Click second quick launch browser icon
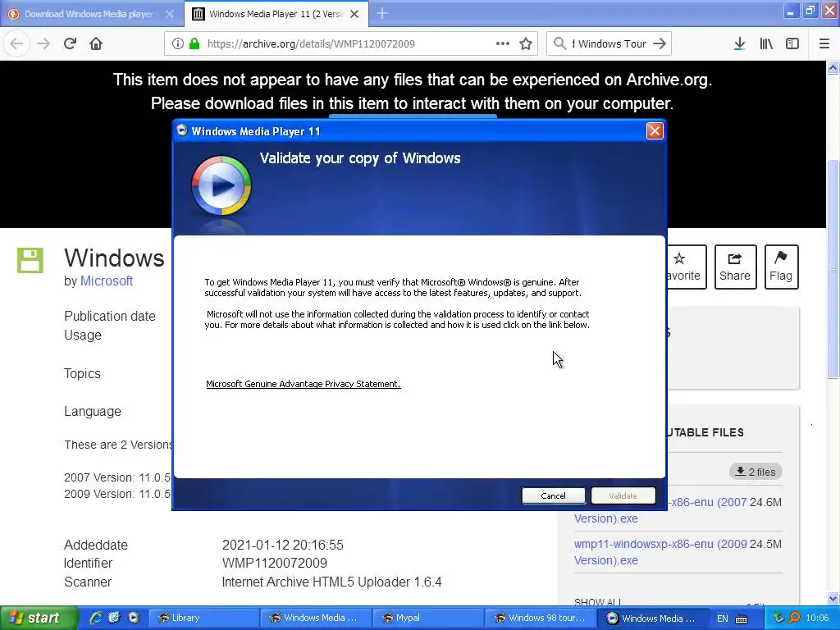This screenshot has width=840, height=630. (x=115, y=618)
